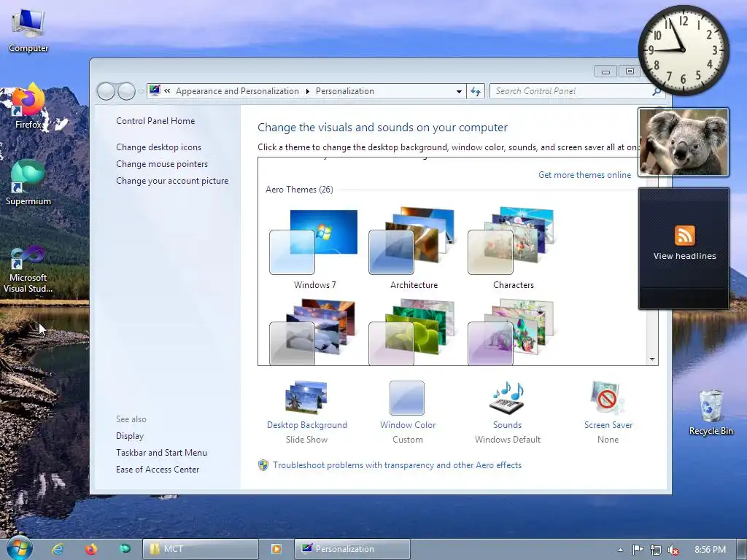Open the Action Center flag icon

point(638,550)
